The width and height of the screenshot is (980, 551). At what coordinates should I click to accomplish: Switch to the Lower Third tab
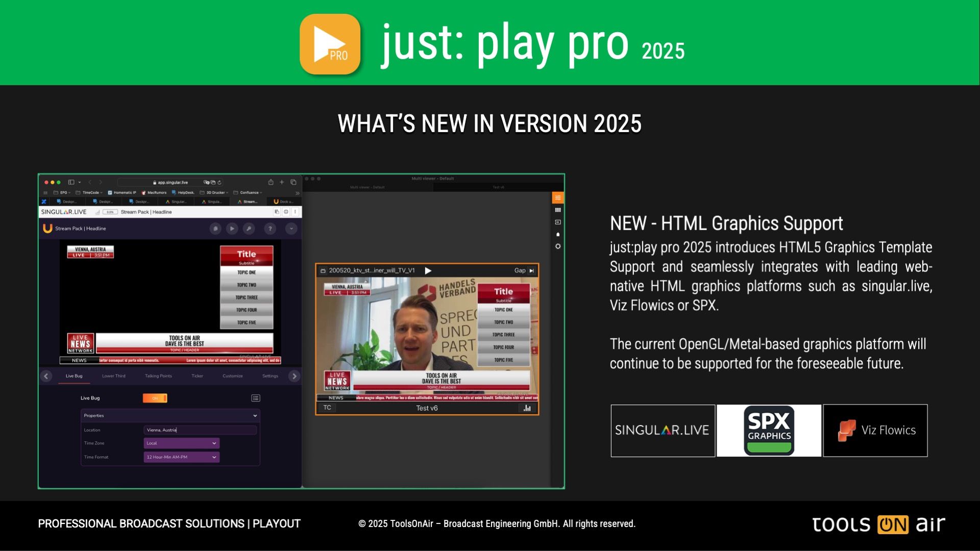coord(113,376)
